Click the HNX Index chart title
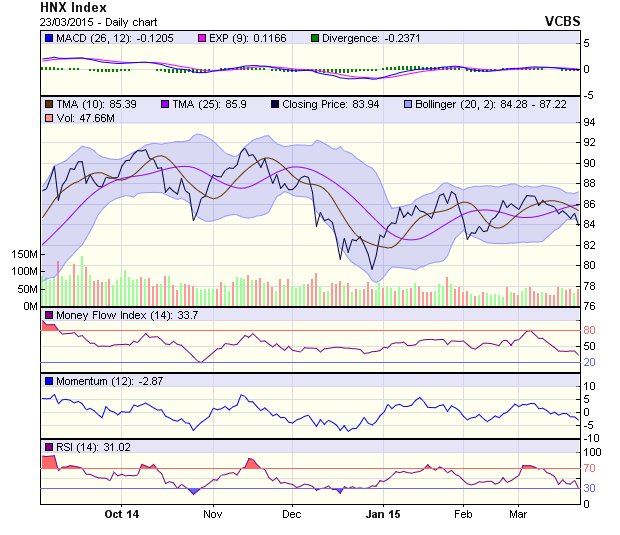This screenshot has height=535, width=620. (73, 7)
